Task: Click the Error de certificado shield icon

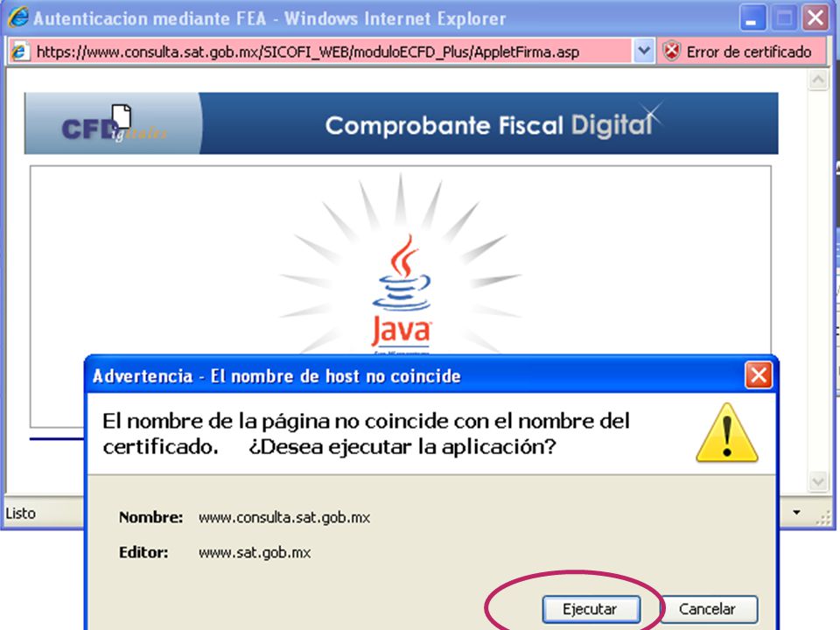Action: pos(671,52)
